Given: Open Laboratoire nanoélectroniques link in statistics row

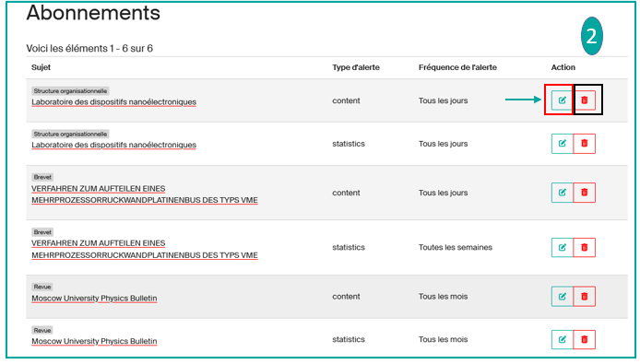Looking at the screenshot, I should click(x=113, y=145).
